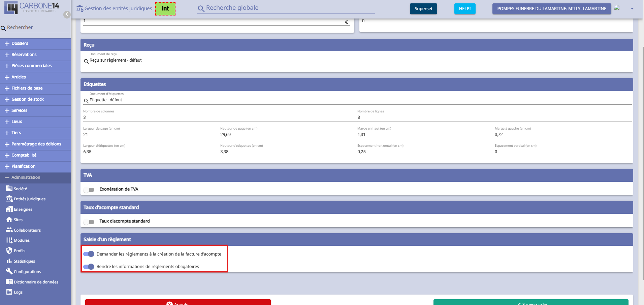
Task: Open Dictionnaire de données menu entry
Action: pyautogui.click(x=36, y=282)
